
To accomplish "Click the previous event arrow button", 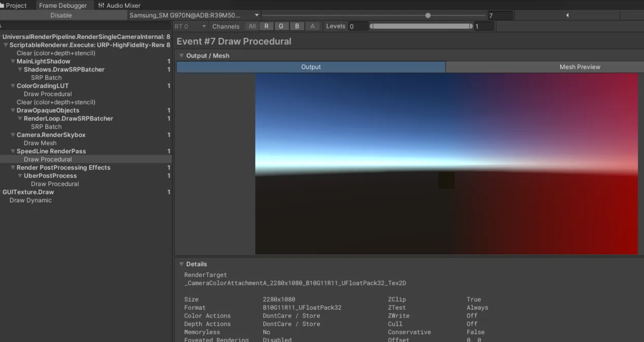I will point(567,15).
